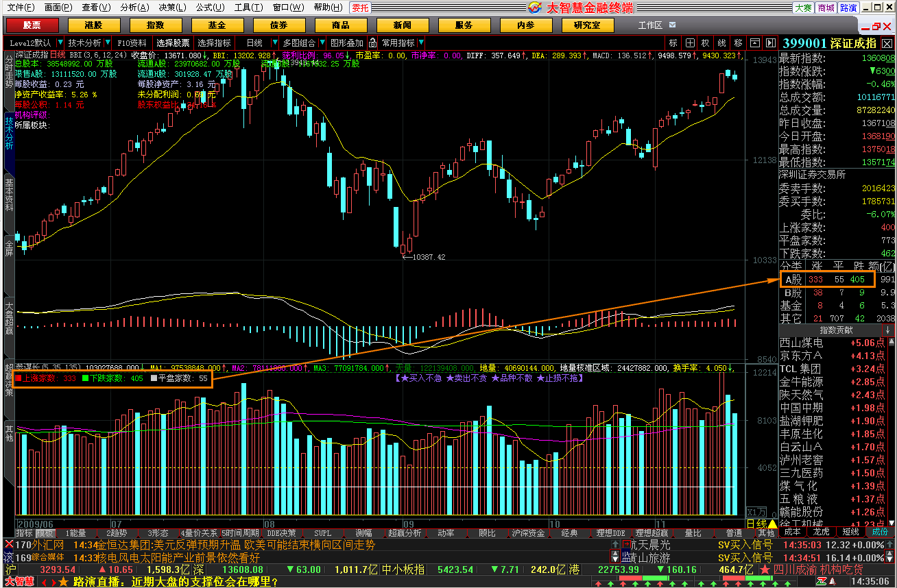Click the 大赛 button in title bar
The width and height of the screenshot is (897, 588).
(x=803, y=8)
